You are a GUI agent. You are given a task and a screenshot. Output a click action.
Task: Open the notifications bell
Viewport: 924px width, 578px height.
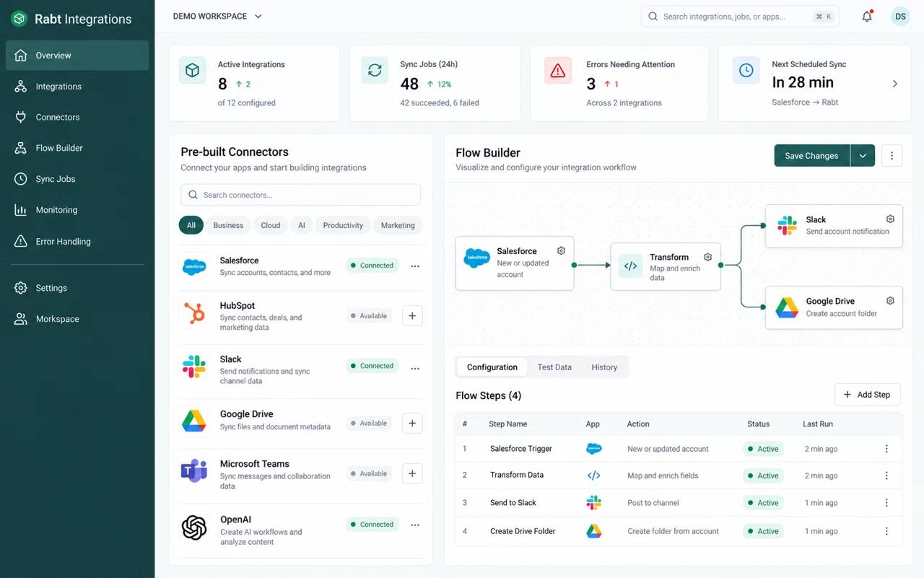[867, 17]
